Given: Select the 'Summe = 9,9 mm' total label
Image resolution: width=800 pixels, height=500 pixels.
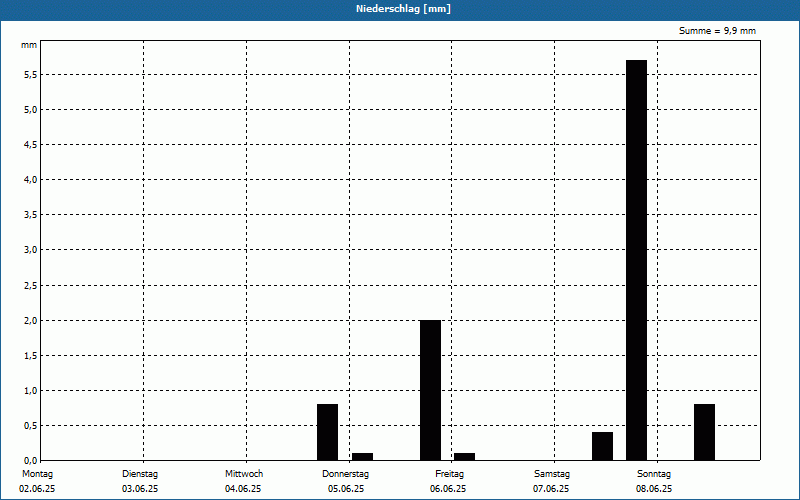Looking at the screenshot, I should [717, 31].
